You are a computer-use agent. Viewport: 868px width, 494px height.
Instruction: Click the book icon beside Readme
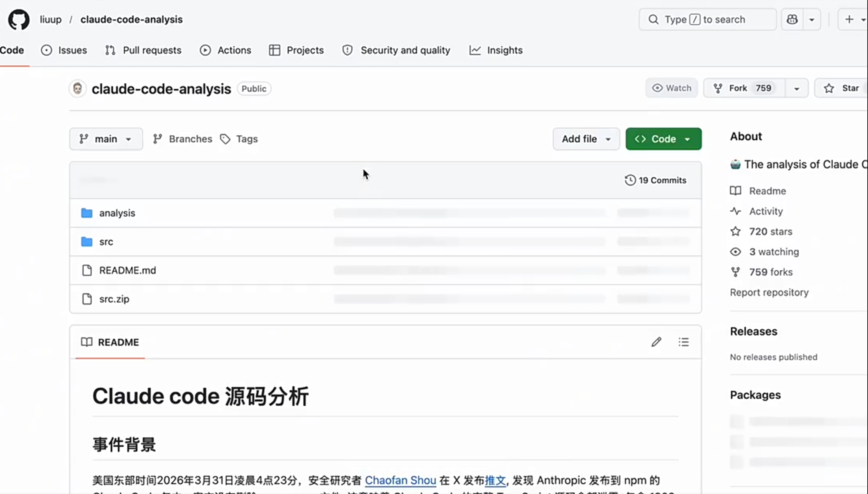click(x=736, y=191)
